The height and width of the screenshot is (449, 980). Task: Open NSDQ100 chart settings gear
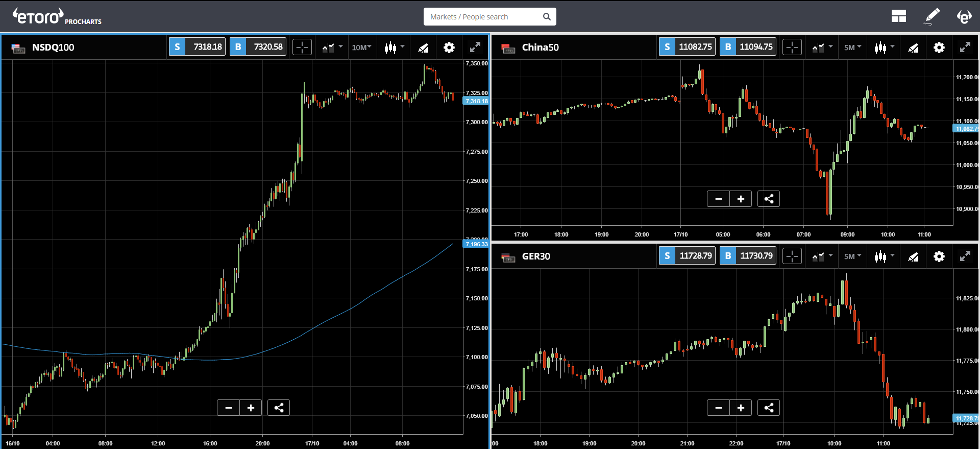click(449, 48)
